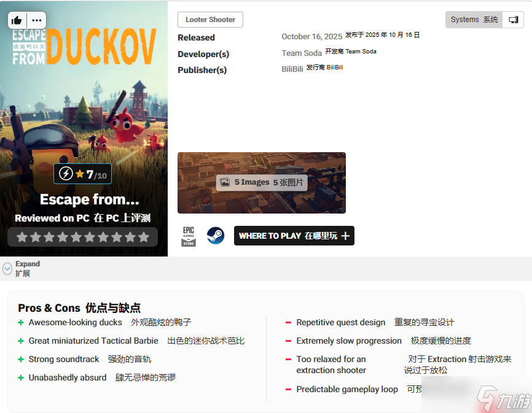Viewport: 532px width, 413px height.
Task: Open the Epic Games Store icon
Action: 189,236
